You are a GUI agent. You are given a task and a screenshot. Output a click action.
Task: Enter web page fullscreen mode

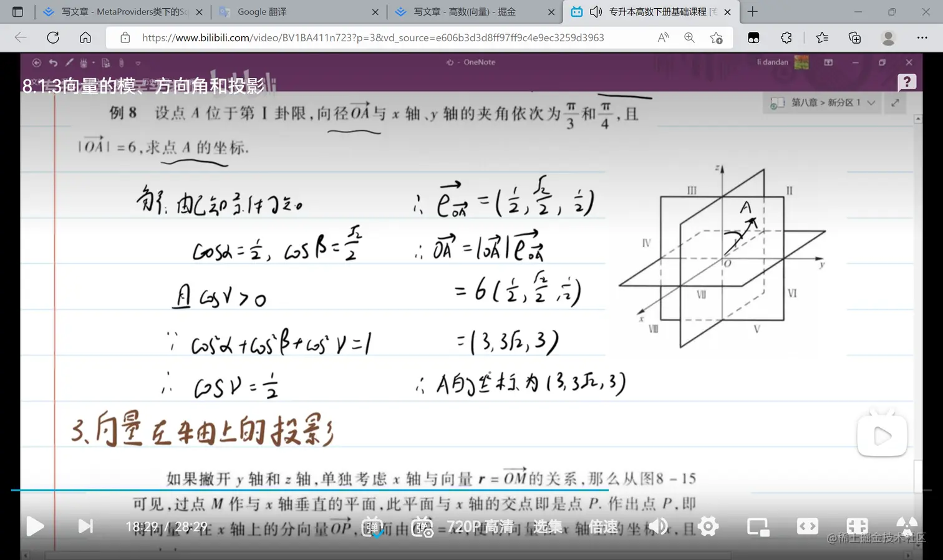tap(857, 527)
